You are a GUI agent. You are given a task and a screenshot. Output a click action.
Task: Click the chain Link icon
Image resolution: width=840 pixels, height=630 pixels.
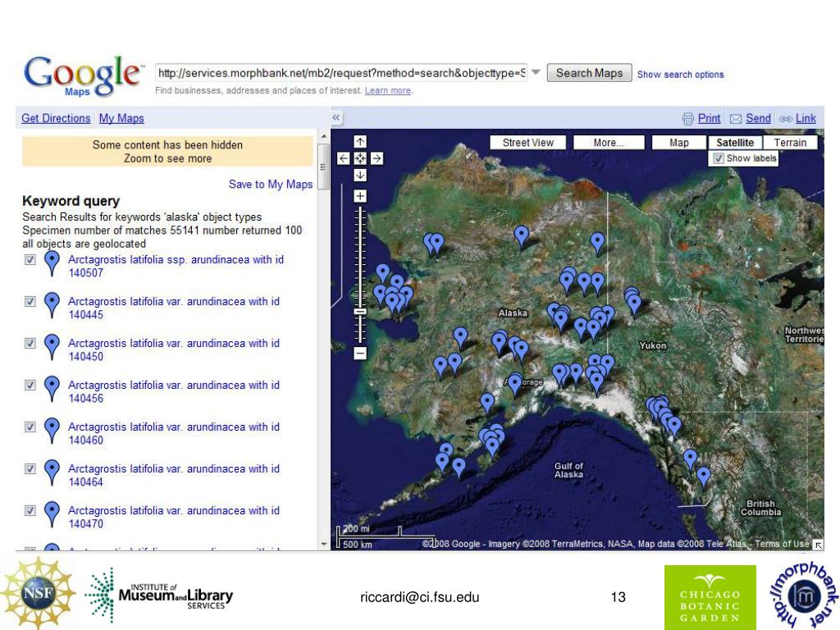785,119
